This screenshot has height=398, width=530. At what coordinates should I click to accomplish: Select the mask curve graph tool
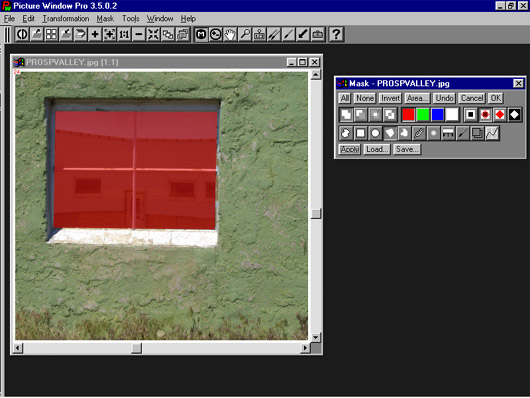[492, 133]
